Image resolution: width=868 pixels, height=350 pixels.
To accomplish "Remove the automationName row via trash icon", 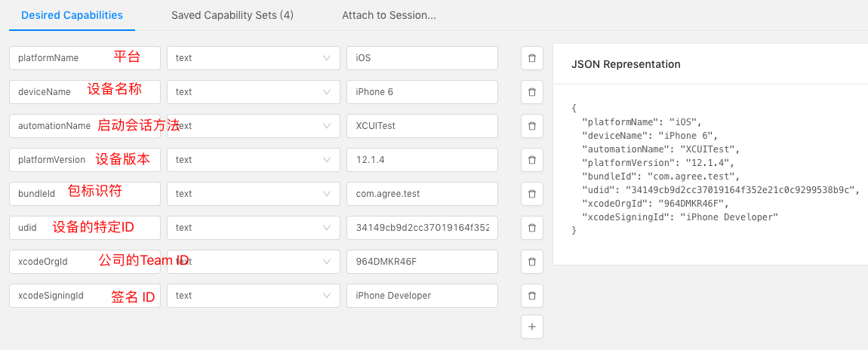I will (x=531, y=126).
